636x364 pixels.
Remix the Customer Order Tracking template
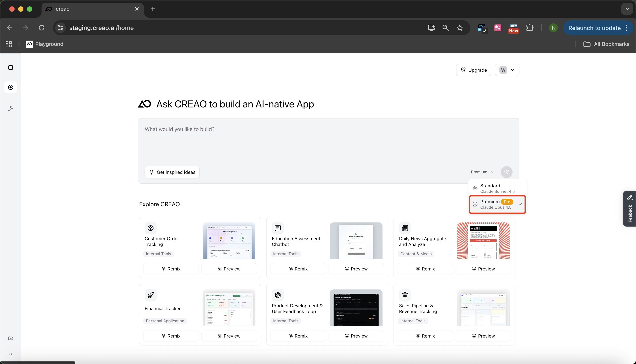(x=171, y=269)
